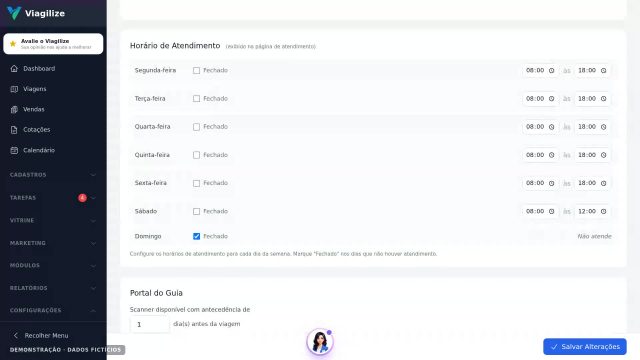
Task: Click the Salvar Alterações button
Action: pyautogui.click(x=584, y=347)
